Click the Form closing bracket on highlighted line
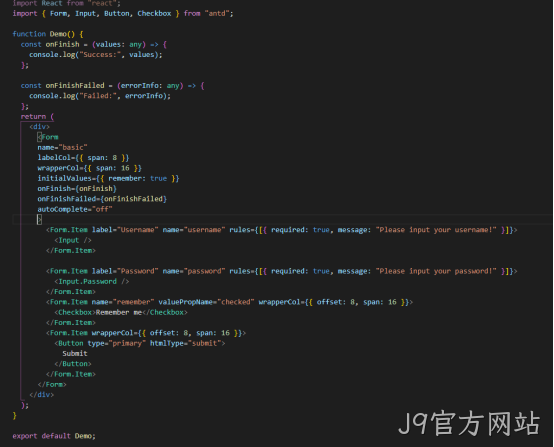This screenshot has width=554, height=447. click(x=40, y=219)
